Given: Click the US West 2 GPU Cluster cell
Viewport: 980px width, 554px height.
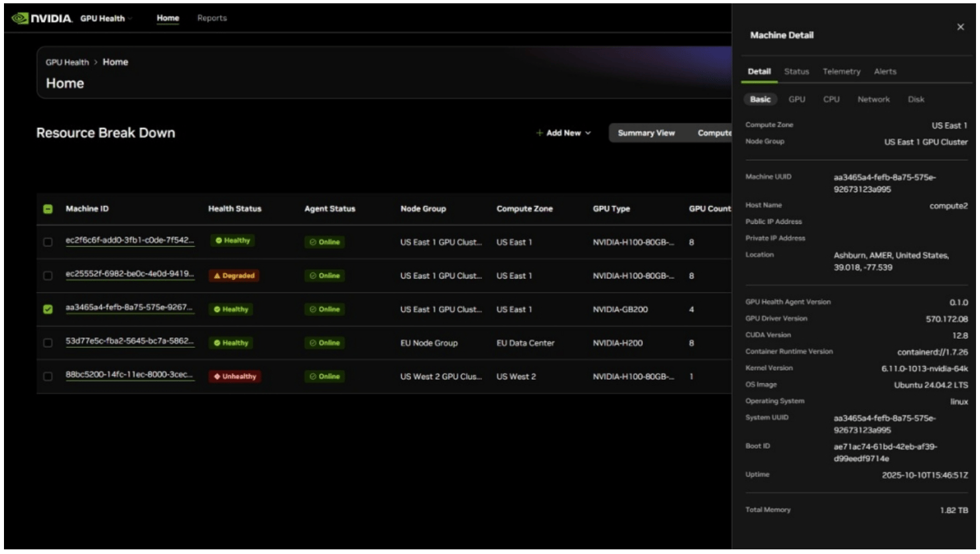Looking at the screenshot, I should 442,376.
